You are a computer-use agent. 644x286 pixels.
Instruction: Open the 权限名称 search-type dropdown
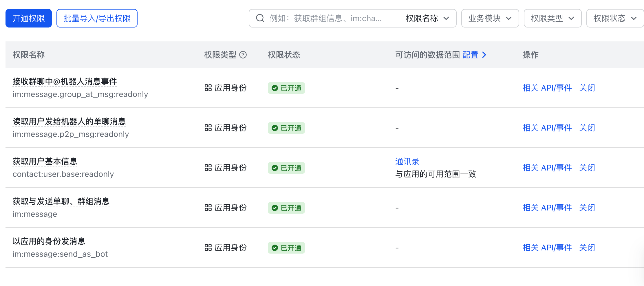pyautogui.click(x=427, y=18)
